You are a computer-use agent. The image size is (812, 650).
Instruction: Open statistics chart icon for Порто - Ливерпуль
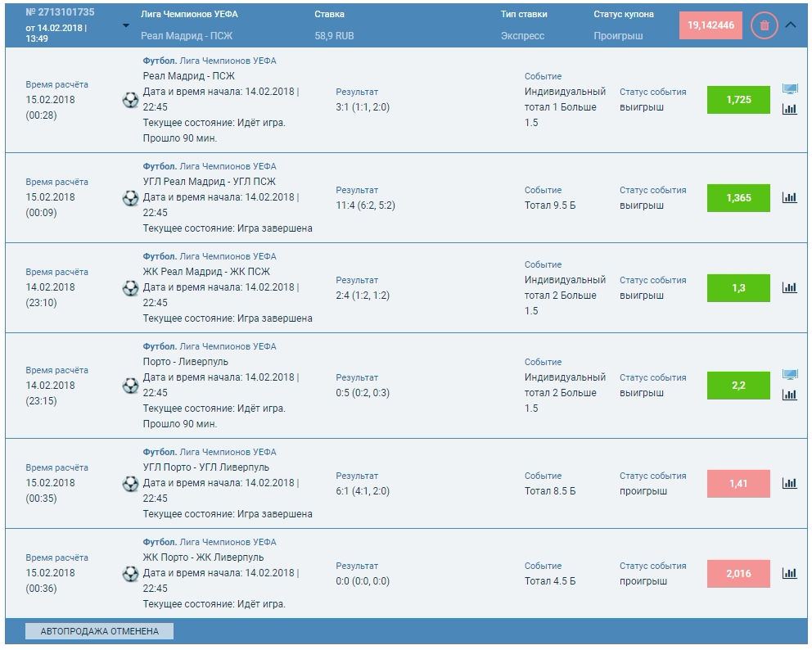(789, 395)
